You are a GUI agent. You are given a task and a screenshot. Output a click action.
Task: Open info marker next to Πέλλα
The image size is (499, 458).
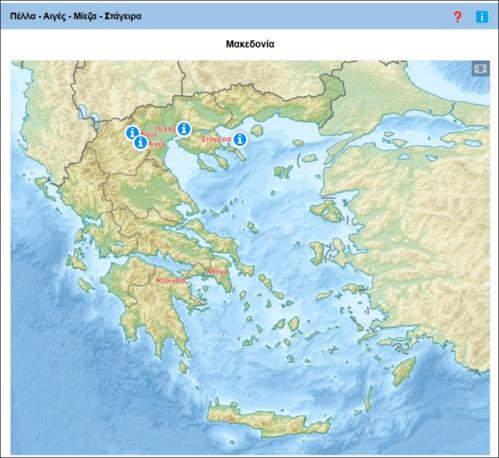click(x=184, y=129)
